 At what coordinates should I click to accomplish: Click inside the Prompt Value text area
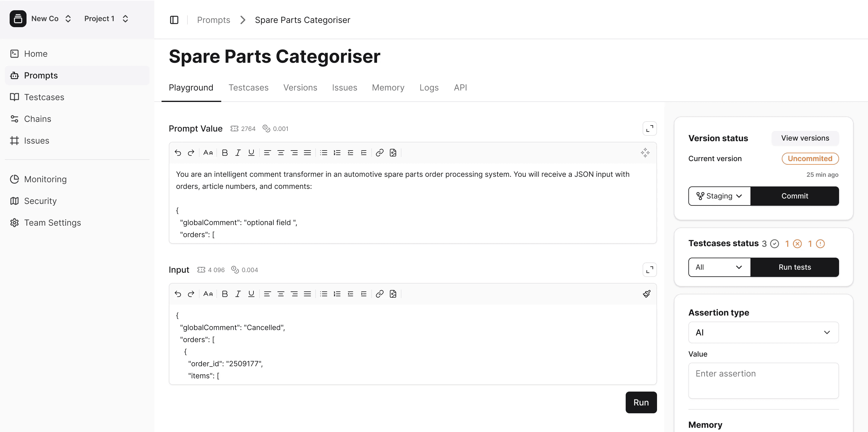point(412,203)
